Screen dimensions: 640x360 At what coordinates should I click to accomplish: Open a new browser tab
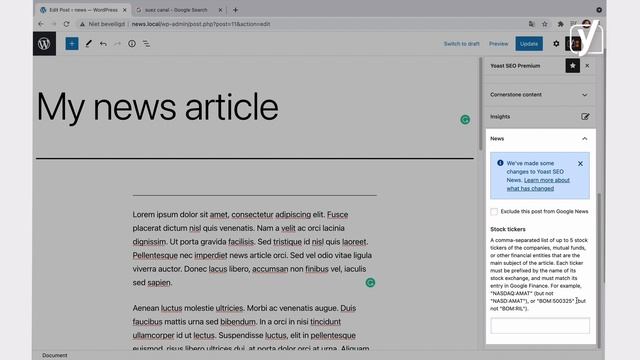coord(235,10)
